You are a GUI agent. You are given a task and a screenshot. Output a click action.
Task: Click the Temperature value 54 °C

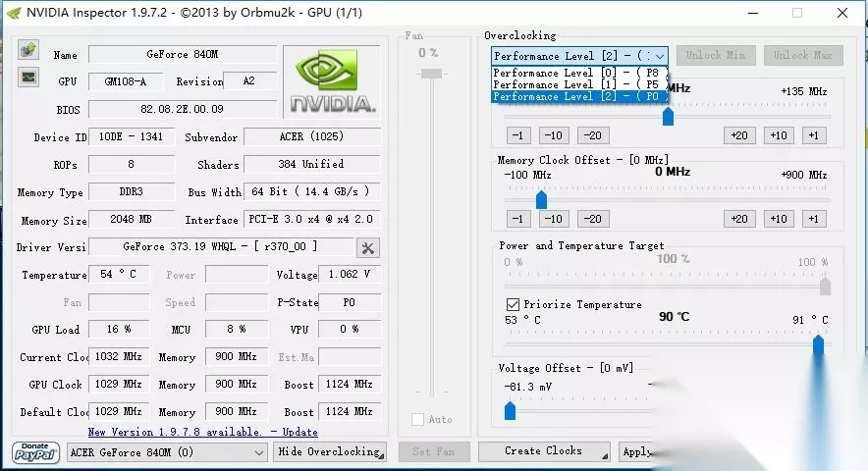click(119, 274)
